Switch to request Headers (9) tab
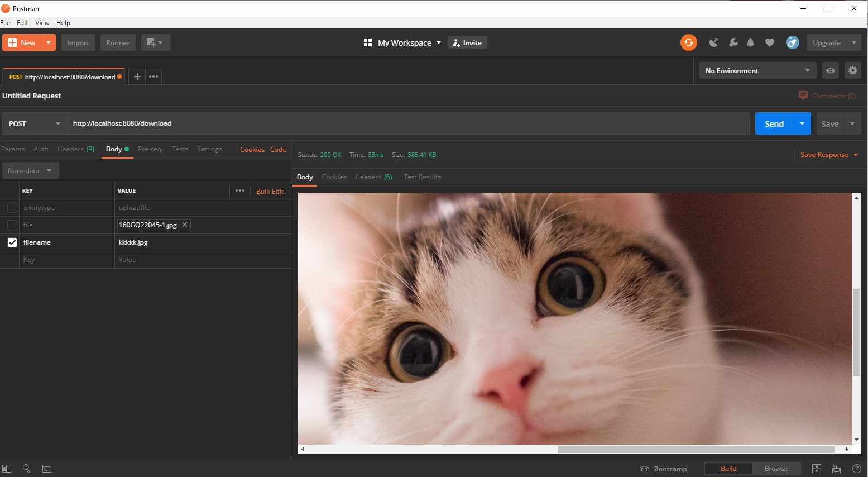Image resolution: width=868 pixels, height=477 pixels. pos(76,149)
